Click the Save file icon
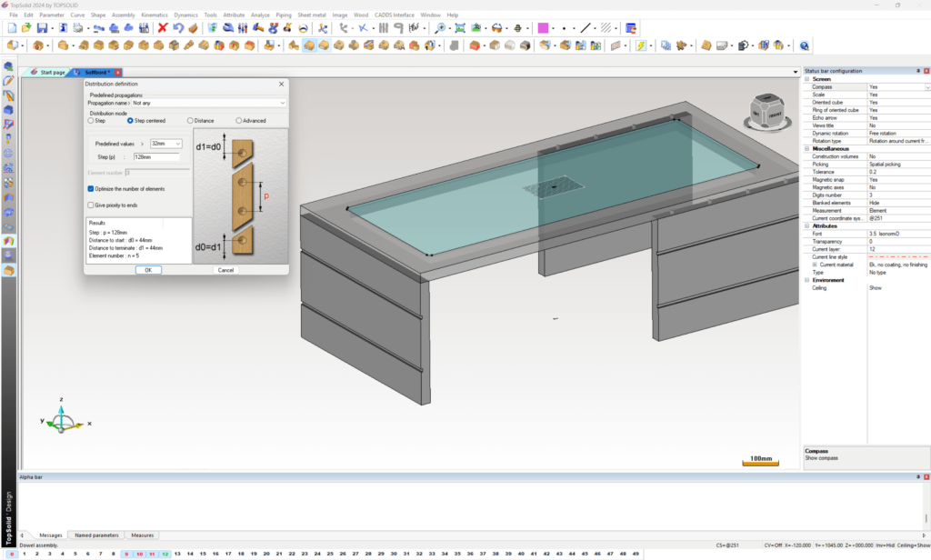This screenshot has width=931, height=560. pyautogui.click(x=42, y=28)
